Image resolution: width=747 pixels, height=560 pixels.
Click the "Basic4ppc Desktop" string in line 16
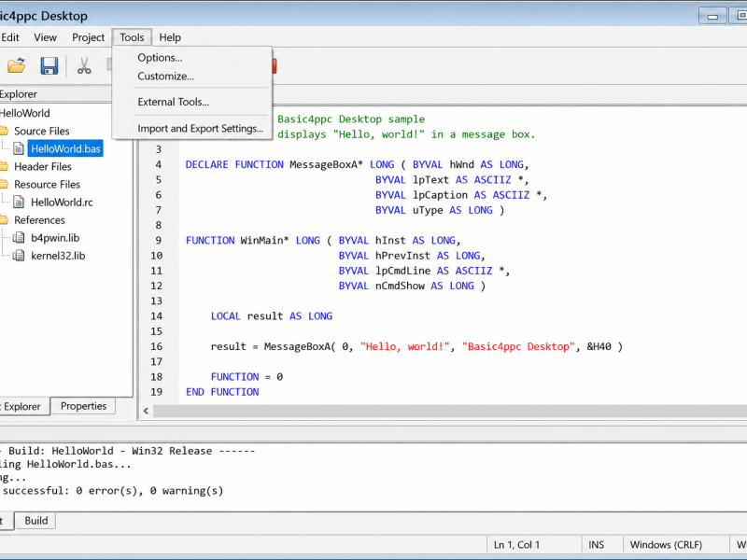(x=518, y=346)
